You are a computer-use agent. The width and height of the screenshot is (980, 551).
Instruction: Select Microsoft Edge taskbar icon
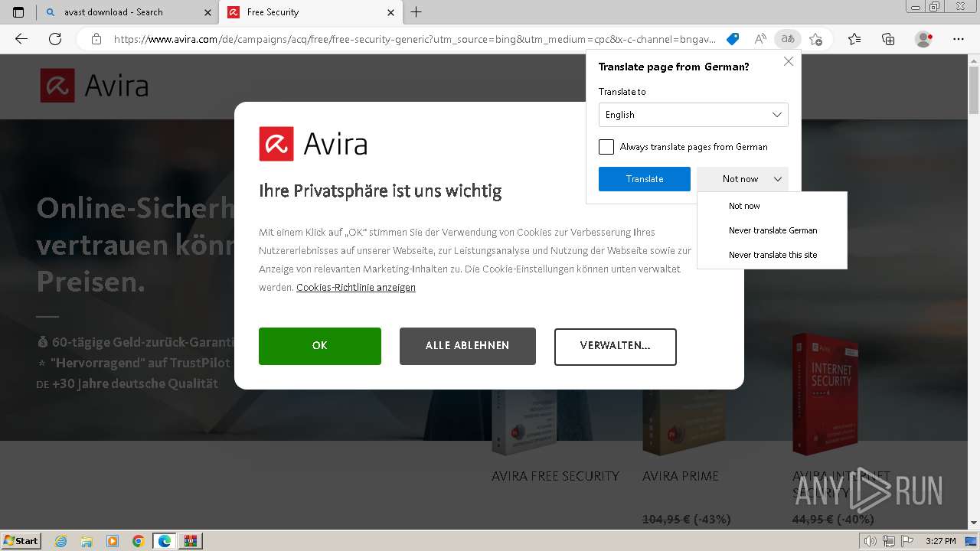click(x=165, y=541)
